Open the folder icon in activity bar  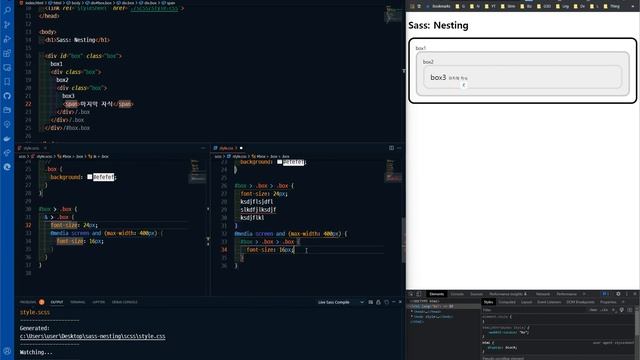7,110
